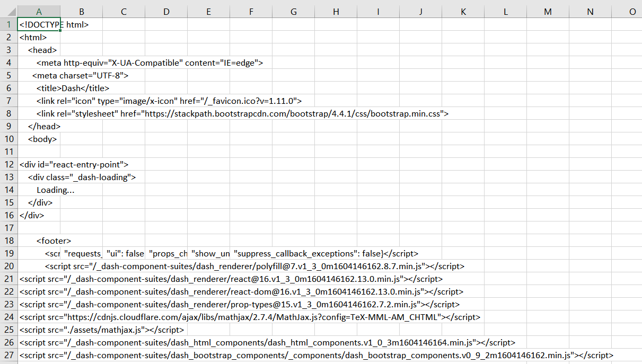Click the </div> cell in row 16
The width and height of the screenshot is (642, 364).
(39, 215)
